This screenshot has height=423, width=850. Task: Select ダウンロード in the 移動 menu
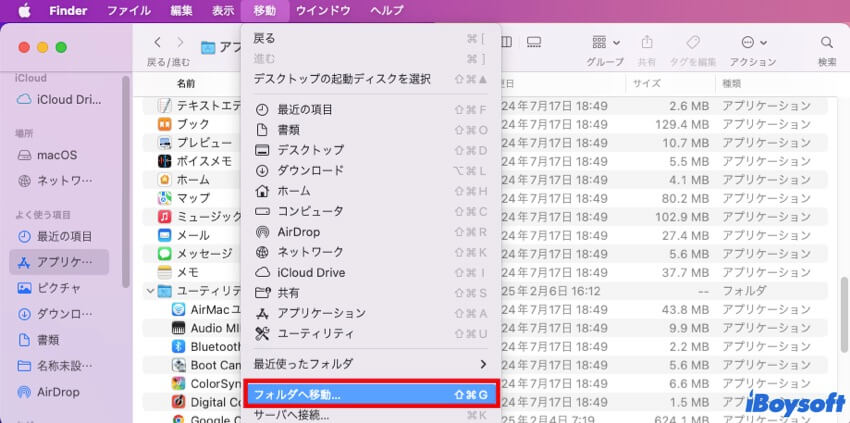[x=310, y=170]
